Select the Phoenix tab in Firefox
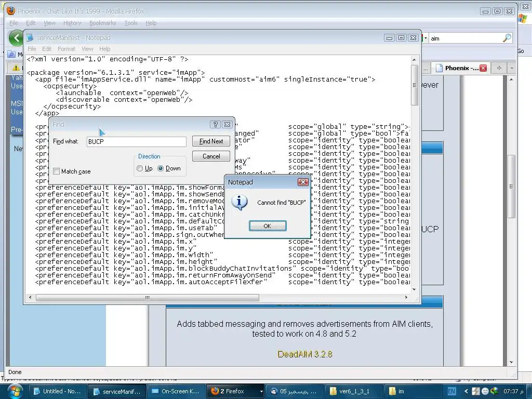The image size is (532, 399). coord(460,68)
